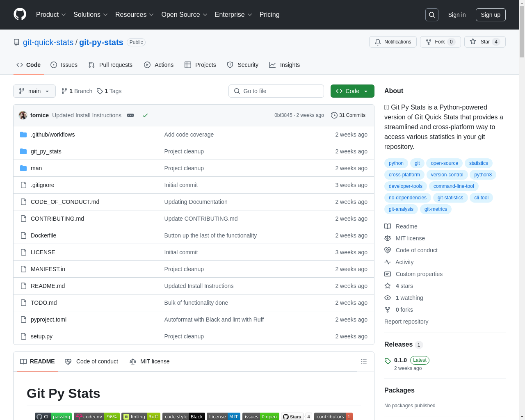Expand the Enterprise menu
This screenshot has height=420, width=525.
(233, 14)
